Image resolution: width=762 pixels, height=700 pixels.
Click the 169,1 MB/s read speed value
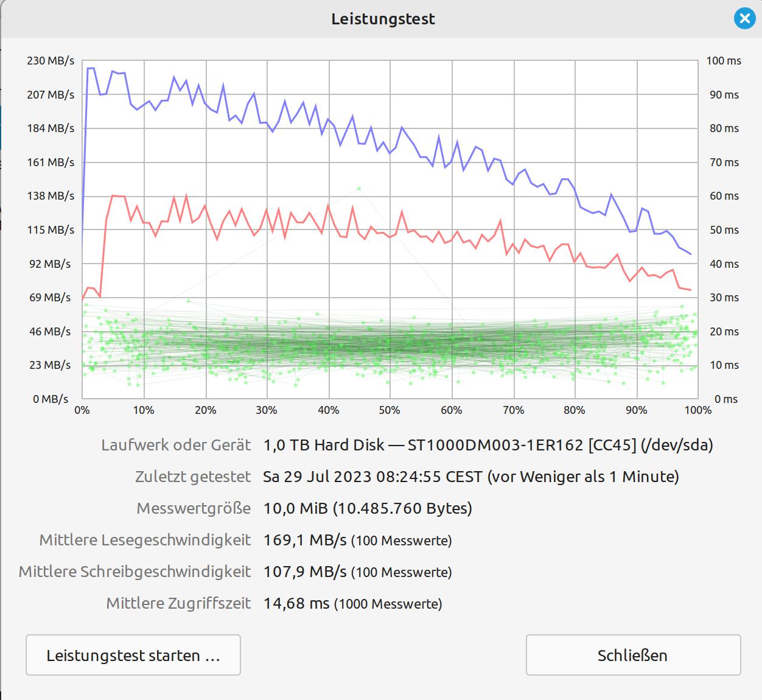[305, 540]
